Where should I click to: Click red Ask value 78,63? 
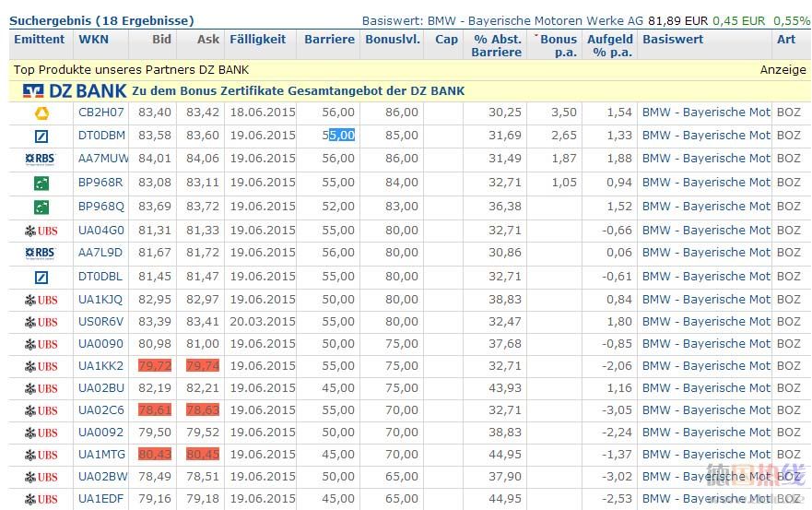[x=203, y=410]
